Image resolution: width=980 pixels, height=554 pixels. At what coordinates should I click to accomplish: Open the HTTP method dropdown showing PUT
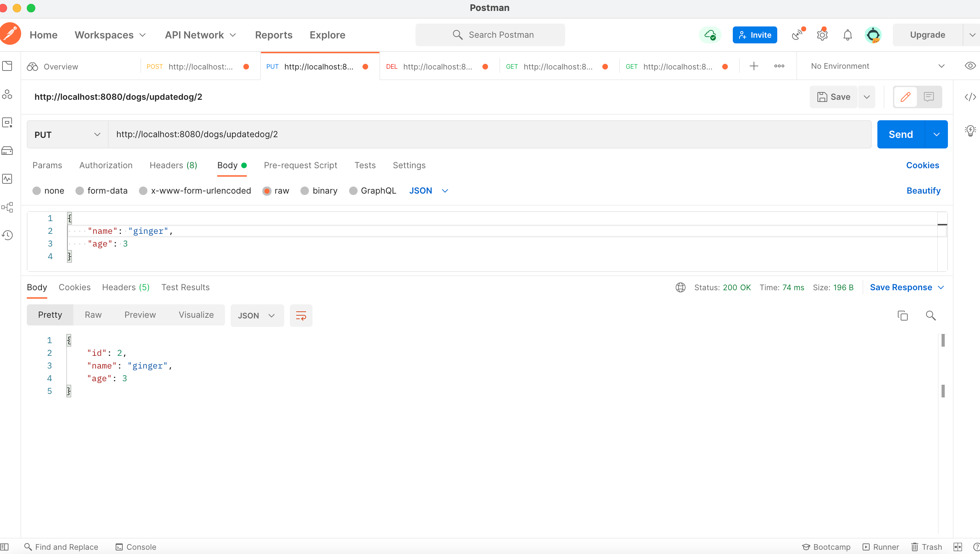[x=67, y=134]
